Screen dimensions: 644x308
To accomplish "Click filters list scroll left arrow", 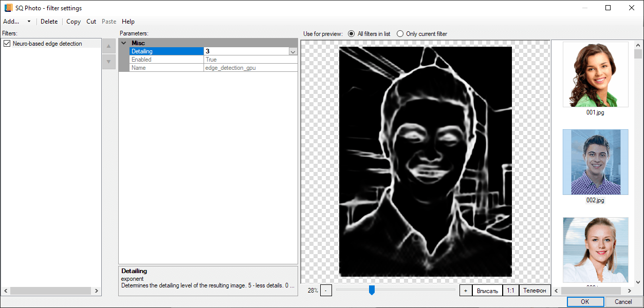I will [x=6, y=291].
